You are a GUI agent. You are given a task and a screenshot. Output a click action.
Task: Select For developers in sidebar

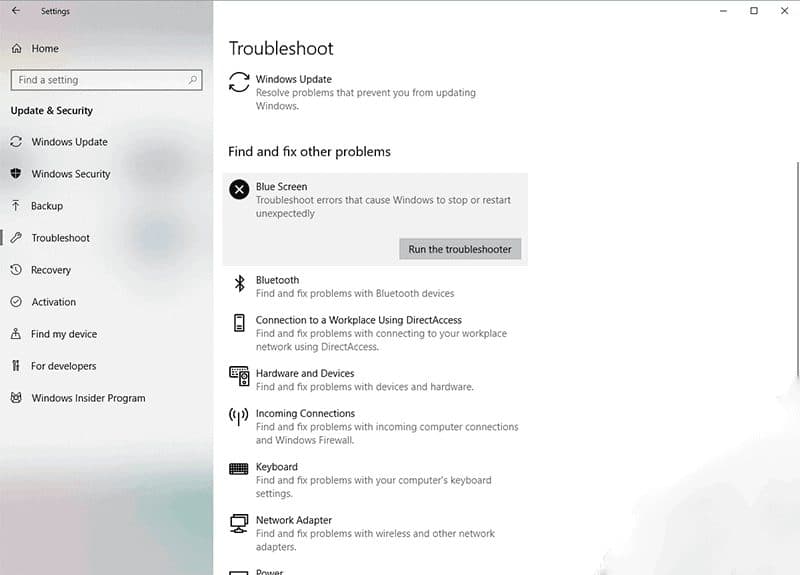pyautogui.click(x=64, y=366)
